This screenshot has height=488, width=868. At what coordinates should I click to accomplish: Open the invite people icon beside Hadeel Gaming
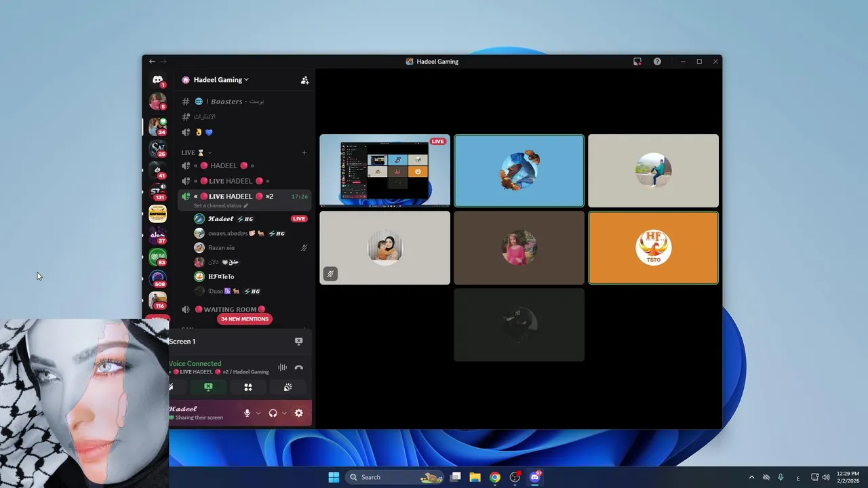click(x=304, y=80)
